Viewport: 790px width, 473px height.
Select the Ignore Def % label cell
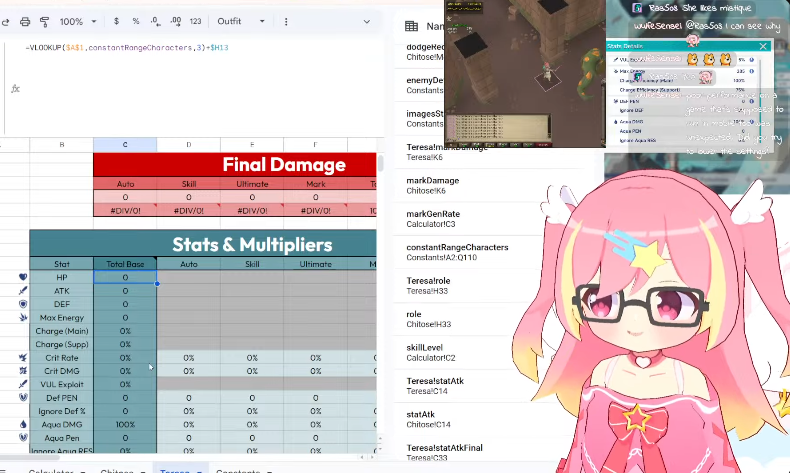pos(61,411)
